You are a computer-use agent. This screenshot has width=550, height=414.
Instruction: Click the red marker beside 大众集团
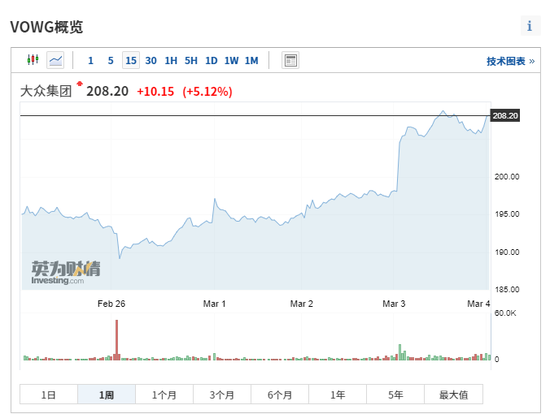pos(80,84)
